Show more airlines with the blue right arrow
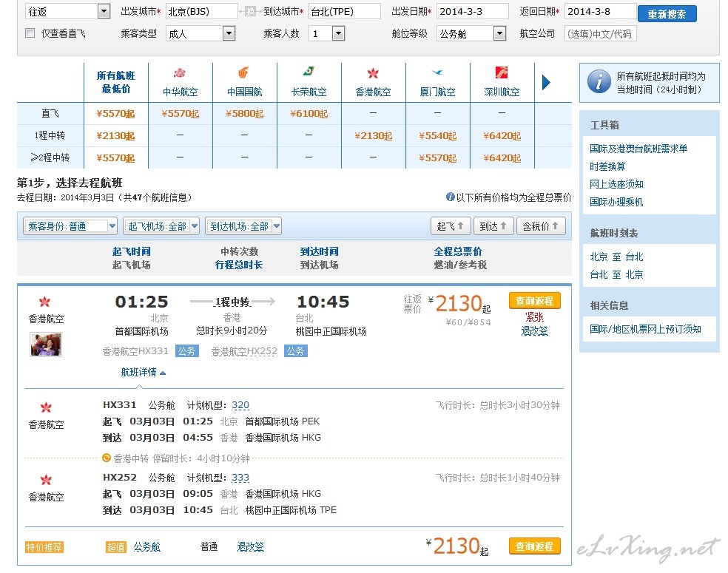The image size is (728, 573). (x=547, y=83)
